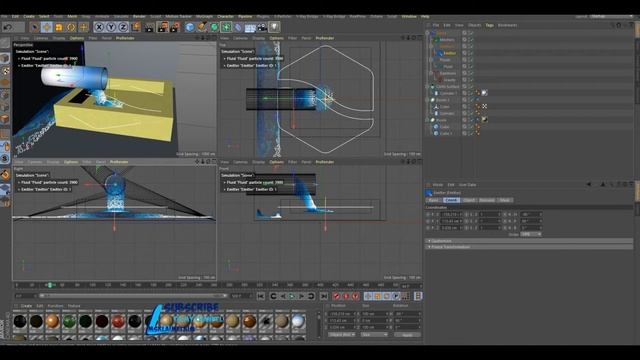The width and height of the screenshot is (640, 360).
Task: Click the red Record Active Objects button
Action: [336, 296]
